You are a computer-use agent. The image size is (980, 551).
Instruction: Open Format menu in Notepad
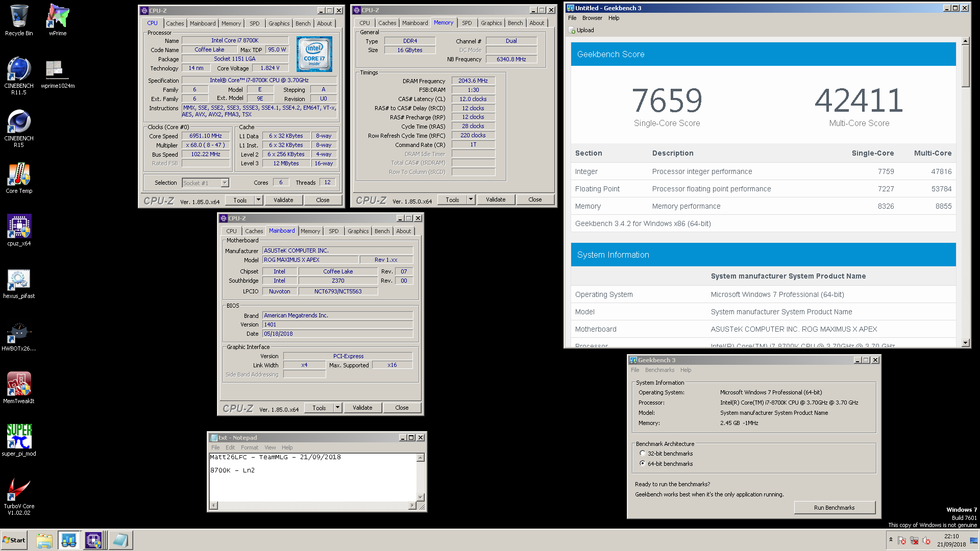point(250,447)
